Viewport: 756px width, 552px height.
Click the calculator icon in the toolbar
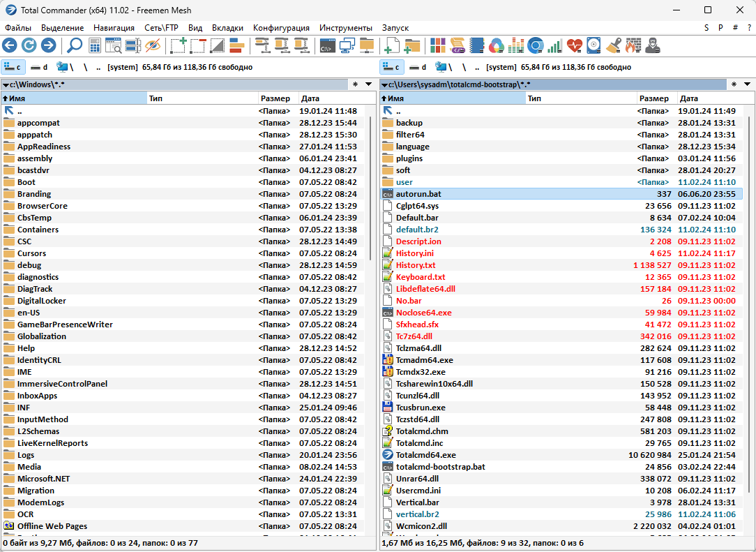[95, 46]
